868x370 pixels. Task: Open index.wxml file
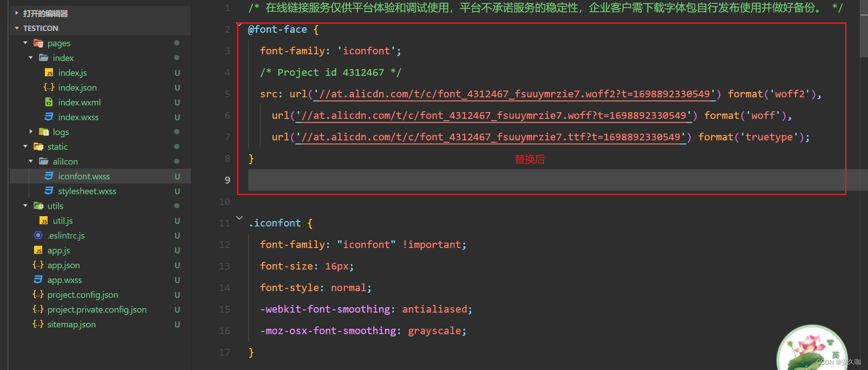tap(79, 102)
